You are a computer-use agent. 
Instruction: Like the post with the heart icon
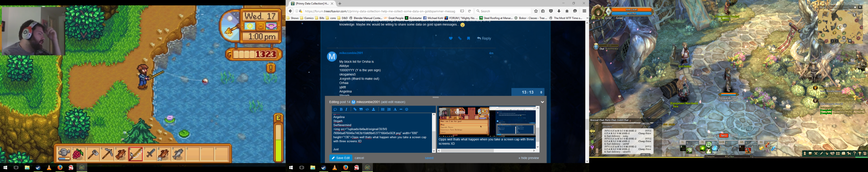(450, 39)
